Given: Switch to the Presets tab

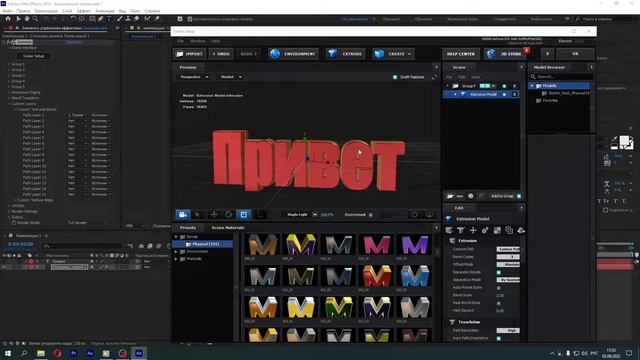Looking at the screenshot, I should click(188, 228).
